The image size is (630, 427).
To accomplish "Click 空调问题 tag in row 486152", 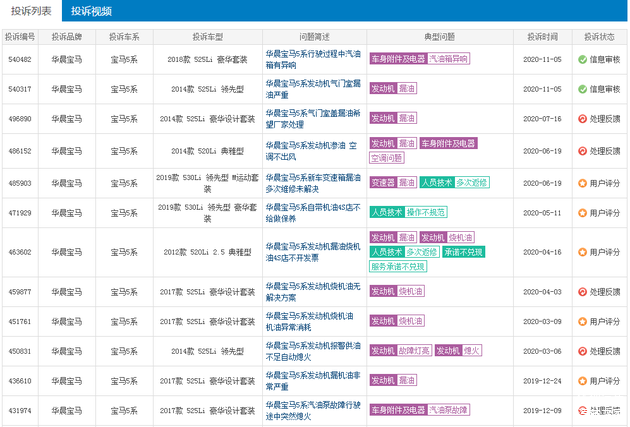I will (x=388, y=158).
